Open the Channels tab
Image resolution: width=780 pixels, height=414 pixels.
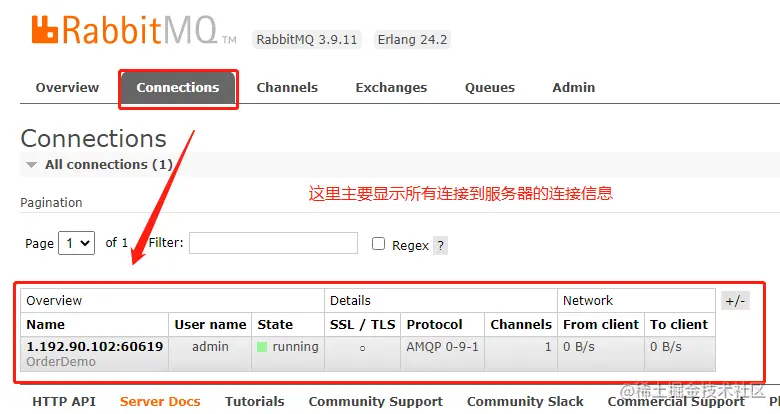(x=287, y=88)
